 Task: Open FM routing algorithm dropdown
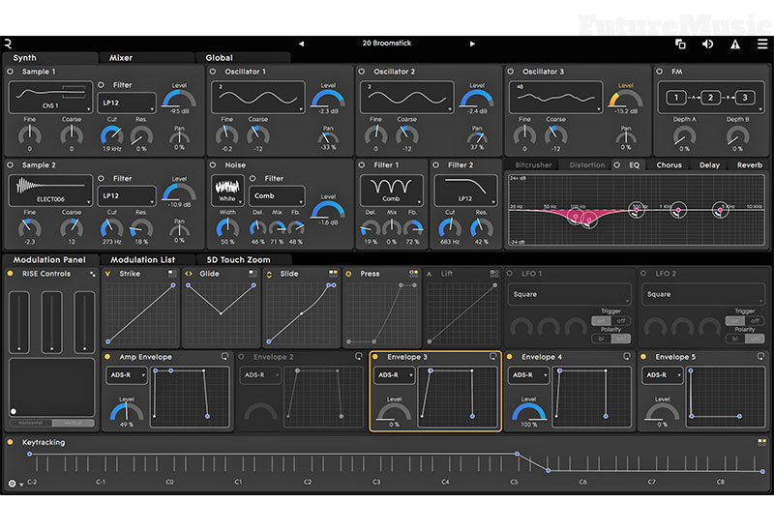[x=711, y=98]
